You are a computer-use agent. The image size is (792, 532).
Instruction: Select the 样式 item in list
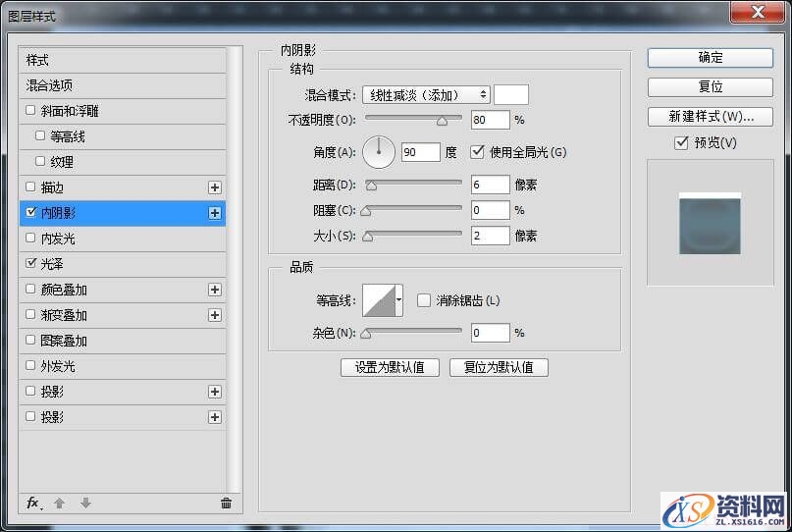[x=123, y=60]
